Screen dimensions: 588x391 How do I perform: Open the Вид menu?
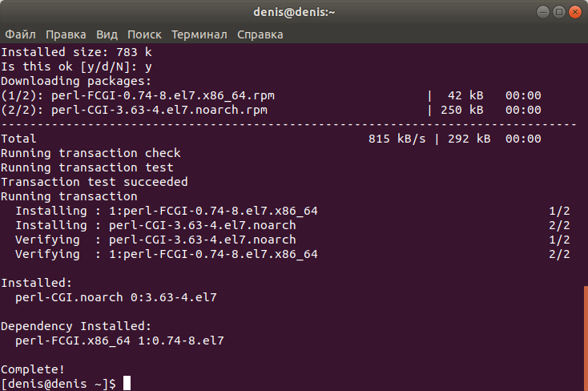pyautogui.click(x=107, y=34)
